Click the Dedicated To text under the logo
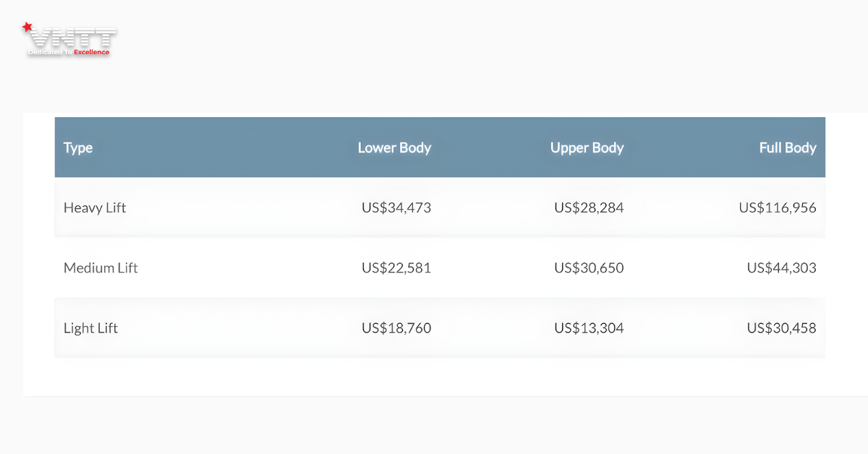This screenshot has height=454, width=868. [x=49, y=53]
